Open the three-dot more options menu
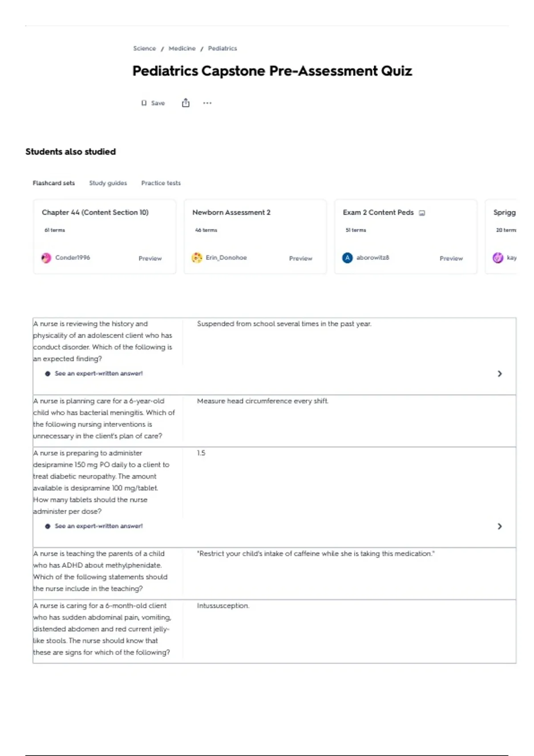This screenshot has height=756, width=534. [x=207, y=103]
